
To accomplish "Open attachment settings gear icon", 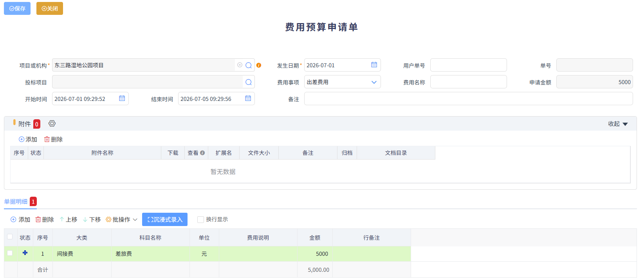I will [52, 124].
